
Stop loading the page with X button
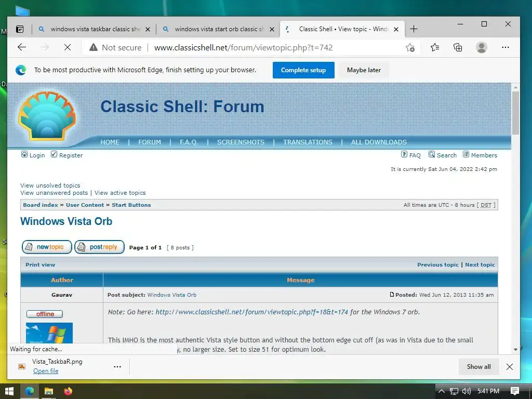pos(68,47)
